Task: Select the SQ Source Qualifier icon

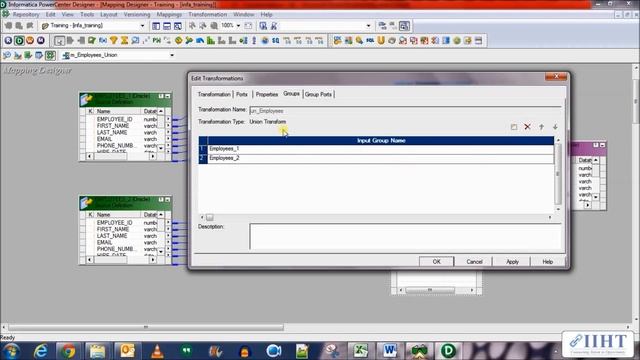Action: [276, 40]
